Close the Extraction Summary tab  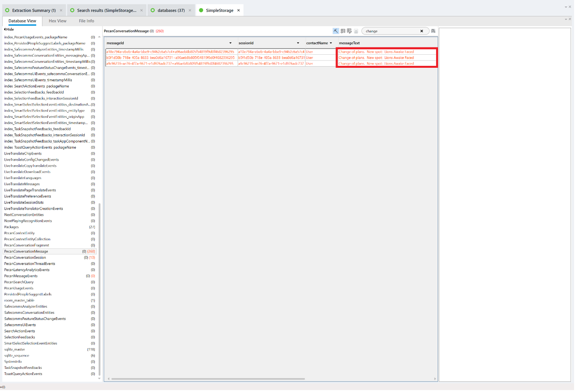click(61, 10)
